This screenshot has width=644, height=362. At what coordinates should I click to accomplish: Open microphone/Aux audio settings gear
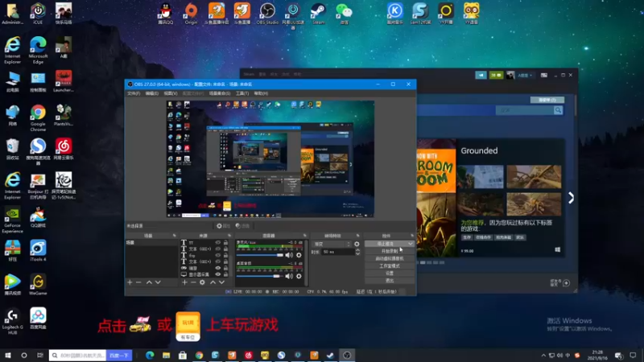(x=299, y=255)
